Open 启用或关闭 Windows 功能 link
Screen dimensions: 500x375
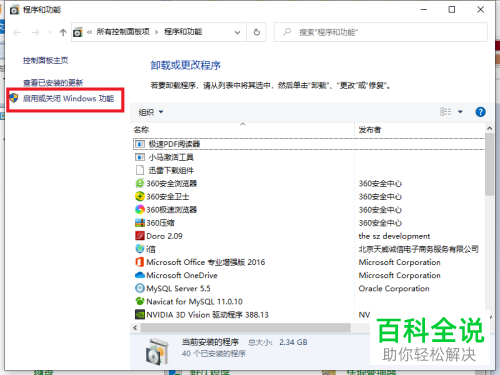pyautogui.click(x=68, y=98)
